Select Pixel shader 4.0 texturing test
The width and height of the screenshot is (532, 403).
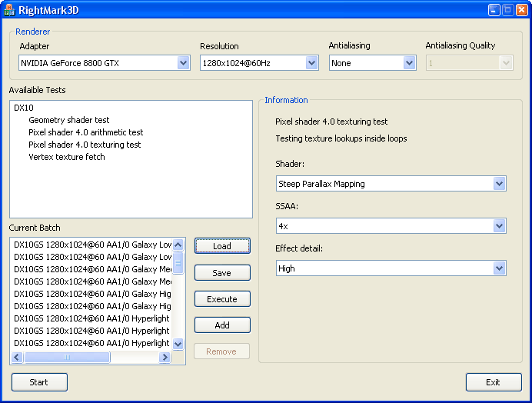(x=85, y=145)
